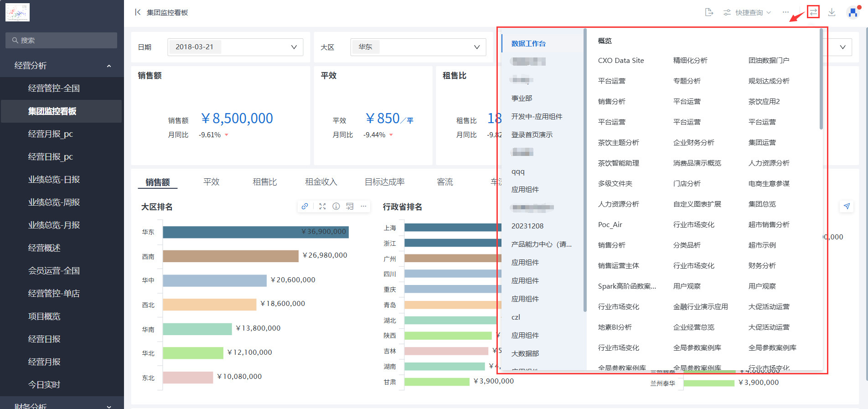Open CXO Data Site in the app list
This screenshot has width=868, height=409.
tap(620, 61)
